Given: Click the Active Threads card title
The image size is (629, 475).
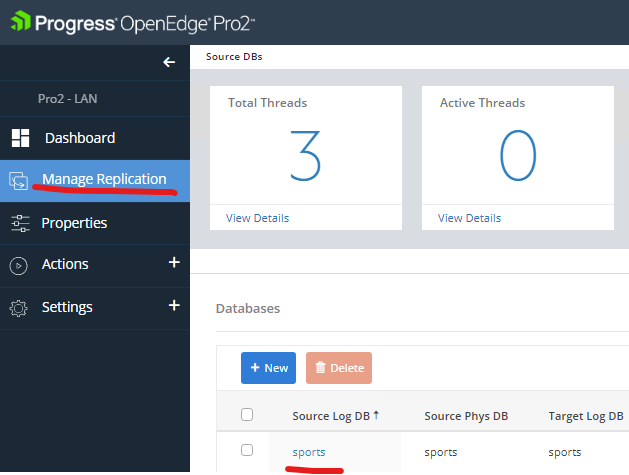Looking at the screenshot, I should coord(483,103).
